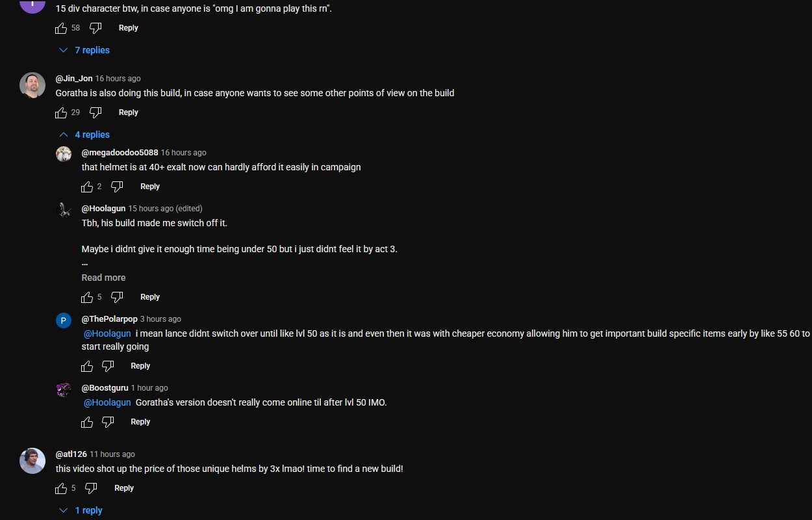This screenshot has height=520, width=812.
Task: Dislike the '15 div character' comment
Action: pos(95,28)
